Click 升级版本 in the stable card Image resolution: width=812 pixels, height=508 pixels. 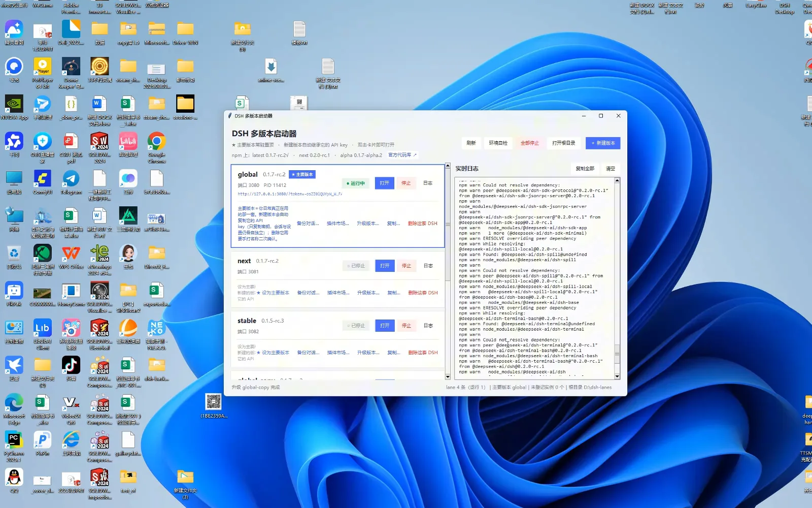coord(368,353)
